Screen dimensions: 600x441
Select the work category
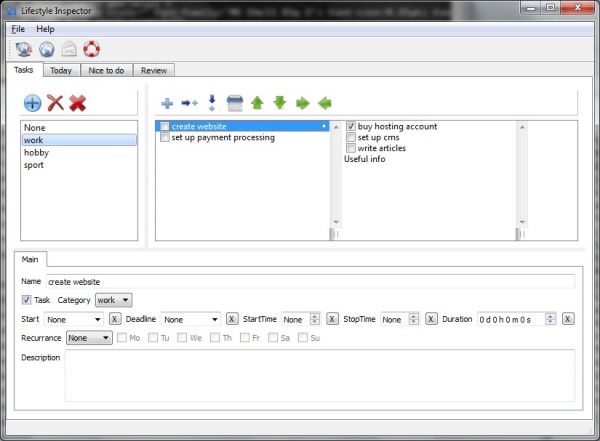(x=79, y=140)
